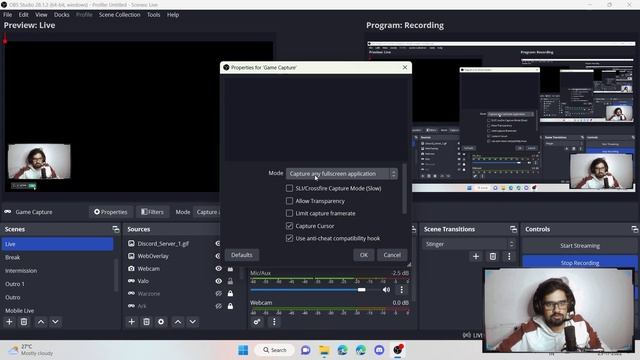Open the Docks menu

(62, 15)
